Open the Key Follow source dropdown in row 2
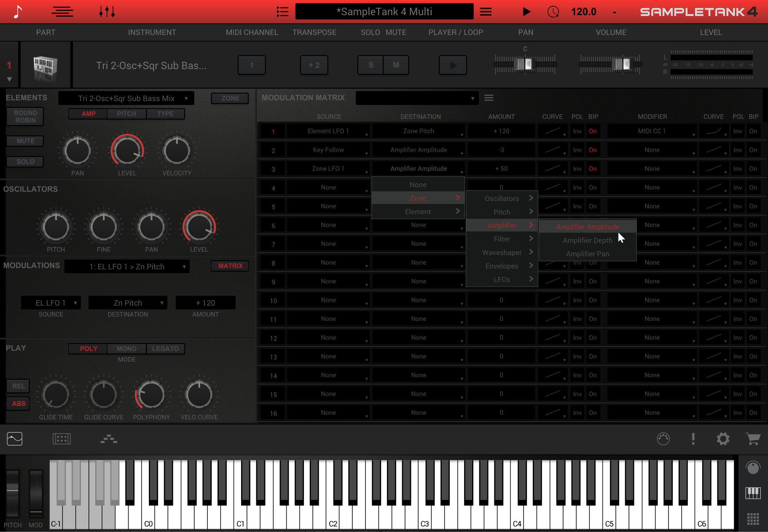Screen dimensions: 768x532 pyautogui.click(x=328, y=150)
